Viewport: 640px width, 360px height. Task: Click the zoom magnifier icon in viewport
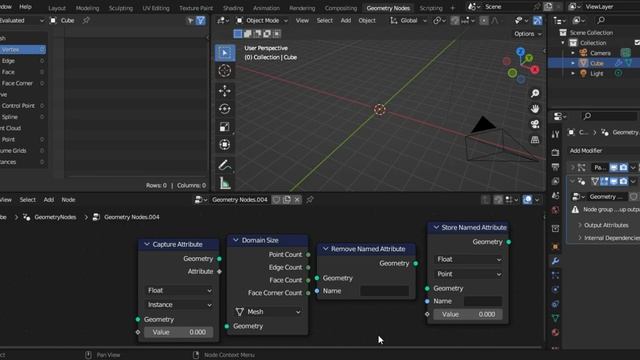click(x=535, y=93)
